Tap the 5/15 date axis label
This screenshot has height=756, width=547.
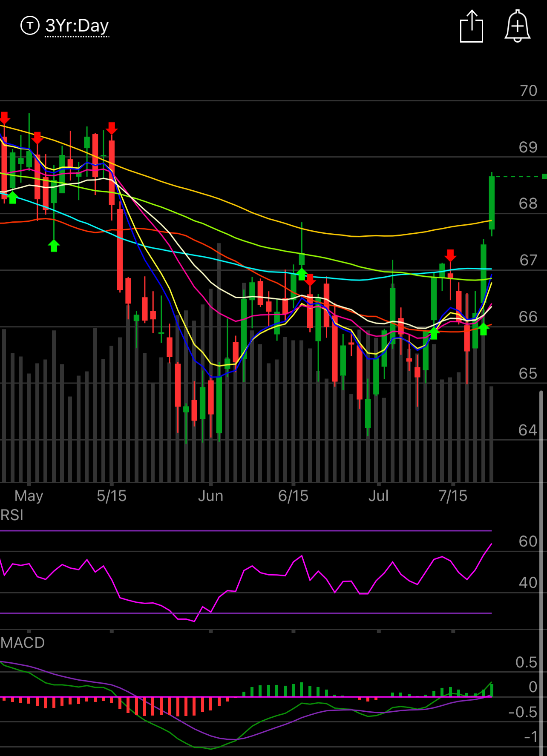click(112, 496)
